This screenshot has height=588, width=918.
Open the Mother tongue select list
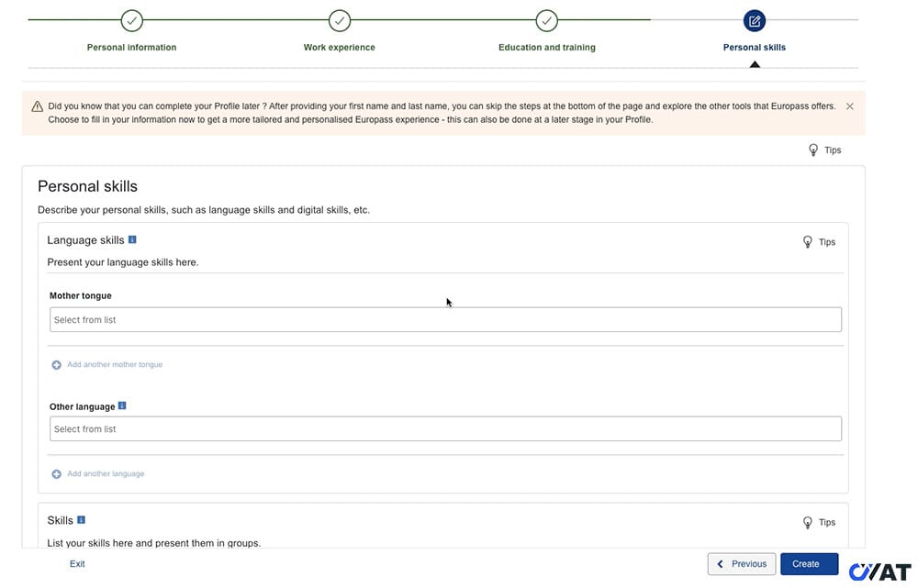(x=445, y=319)
